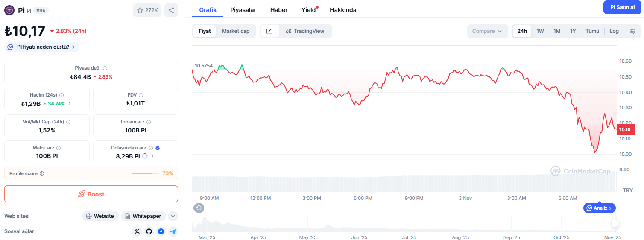Open the Facebook social link

(x=161, y=231)
